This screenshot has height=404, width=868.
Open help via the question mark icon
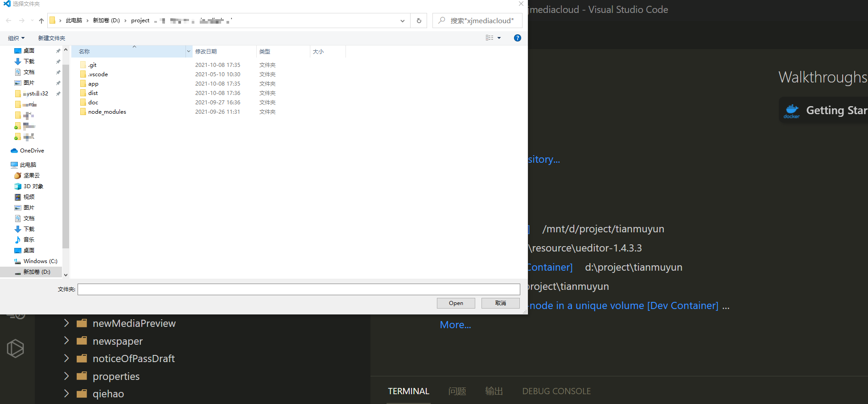tap(517, 38)
